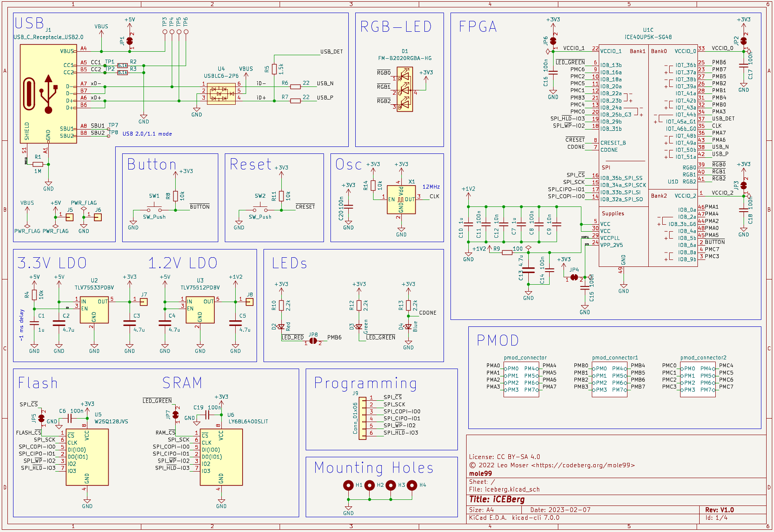
Task: Click mounting hole H4 symbol
Action: [x=412, y=485]
